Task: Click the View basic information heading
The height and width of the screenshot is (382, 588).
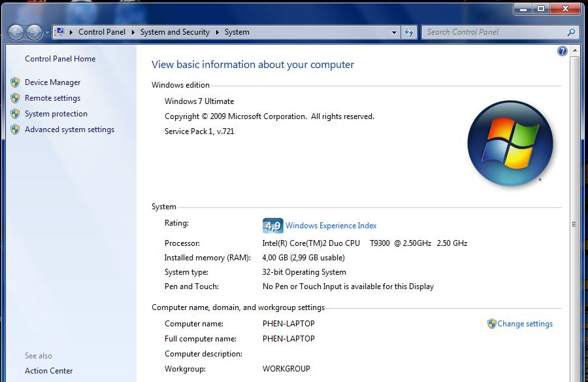Action: point(253,65)
